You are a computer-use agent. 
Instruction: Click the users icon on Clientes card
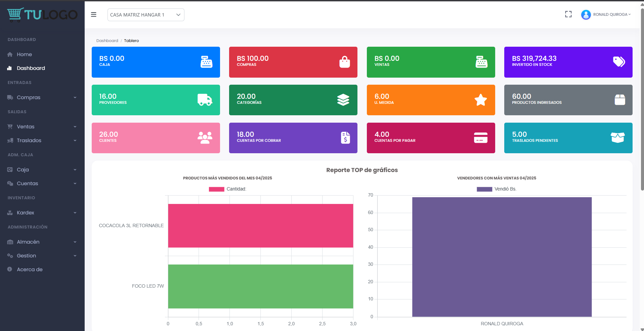click(205, 138)
